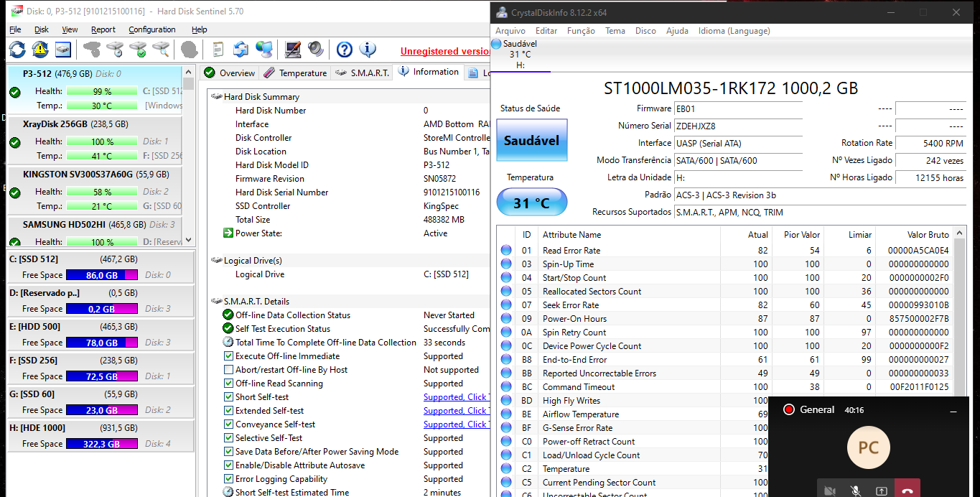Click the green check icon beside XrayDisk Health
This screenshot has height=497, width=980.
(15, 142)
